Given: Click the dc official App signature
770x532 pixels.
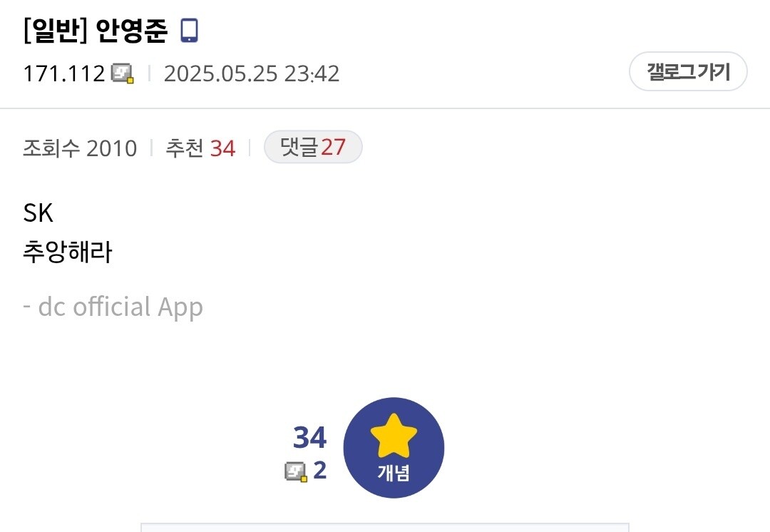Looking at the screenshot, I should [113, 307].
